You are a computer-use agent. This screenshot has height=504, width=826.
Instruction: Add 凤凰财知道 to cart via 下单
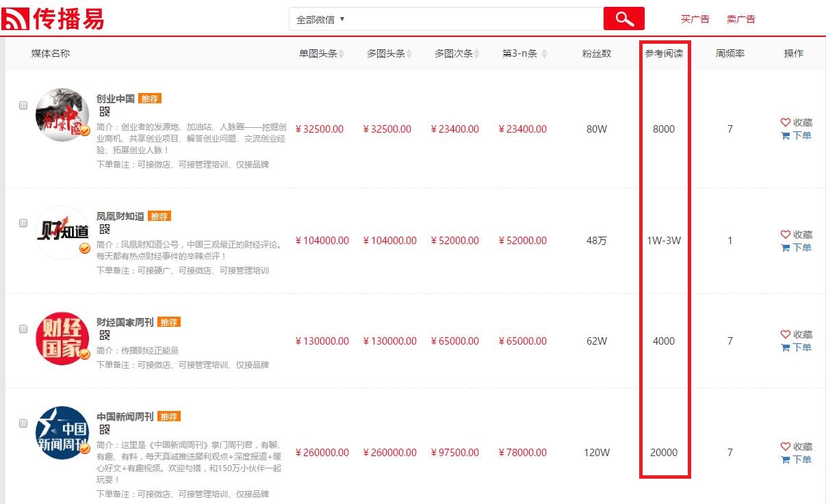(x=796, y=248)
